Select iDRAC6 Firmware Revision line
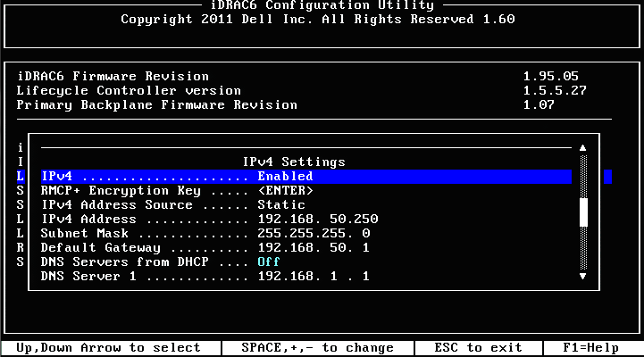 point(297,77)
